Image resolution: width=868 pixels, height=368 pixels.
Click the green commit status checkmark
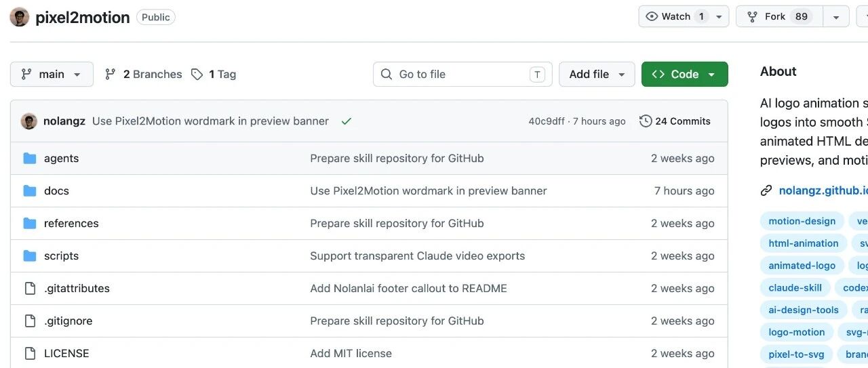tap(347, 121)
